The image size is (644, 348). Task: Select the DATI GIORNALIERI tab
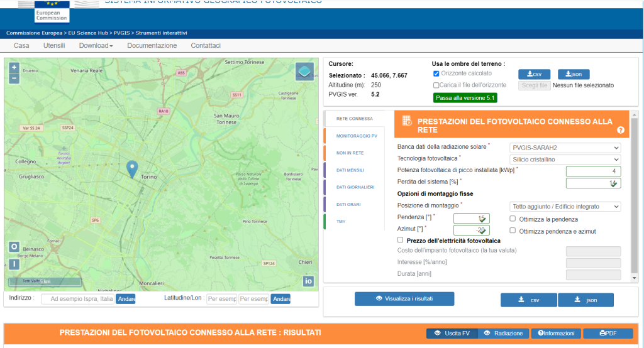coord(355,187)
